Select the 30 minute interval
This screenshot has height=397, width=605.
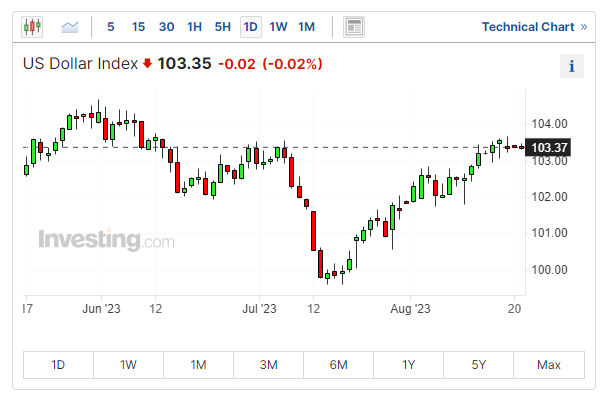click(x=166, y=27)
